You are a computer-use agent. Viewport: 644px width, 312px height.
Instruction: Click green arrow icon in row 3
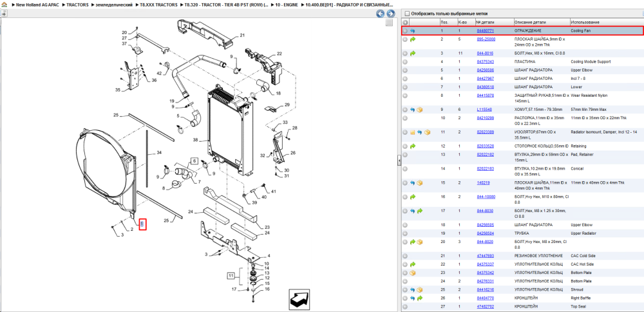tap(413, 54)
